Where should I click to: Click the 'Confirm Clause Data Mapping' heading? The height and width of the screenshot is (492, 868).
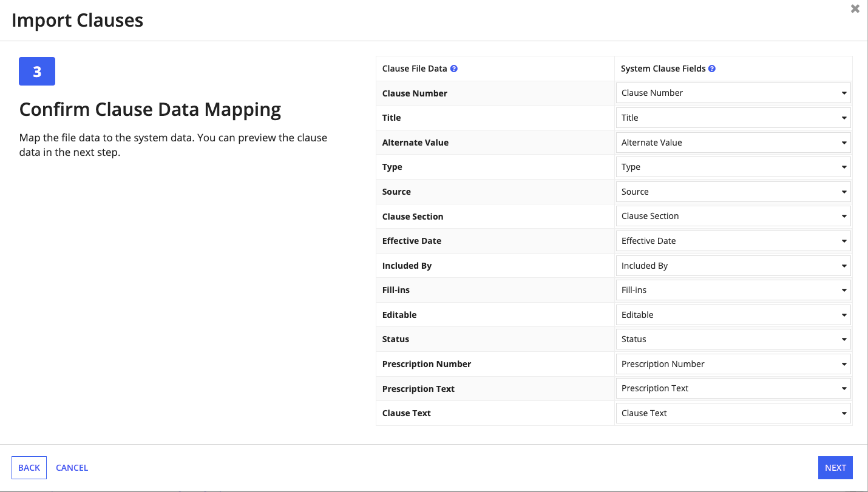click(151, 109)
